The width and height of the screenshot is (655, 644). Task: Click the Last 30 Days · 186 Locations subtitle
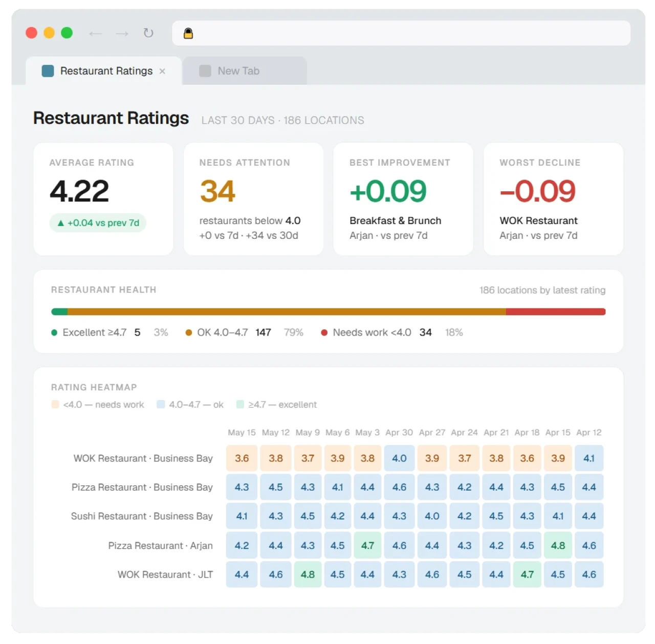tap(282, 120)
